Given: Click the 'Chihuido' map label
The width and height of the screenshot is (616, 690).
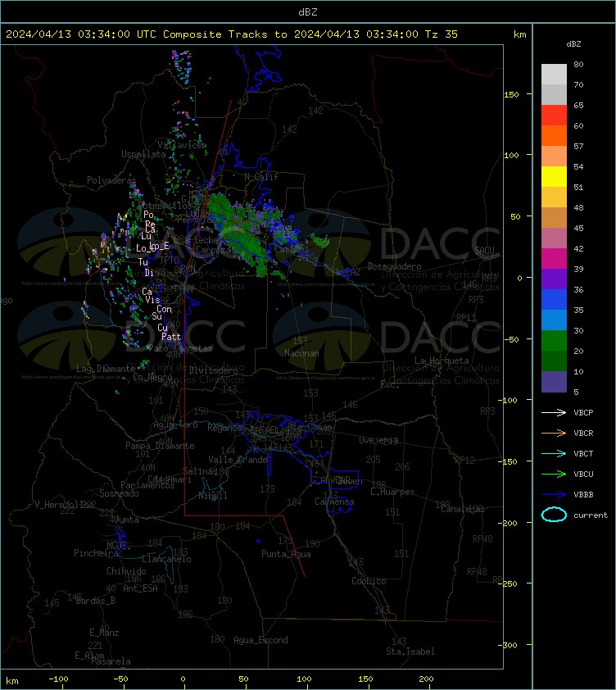Looking at the screenshot, I should 126,571.
